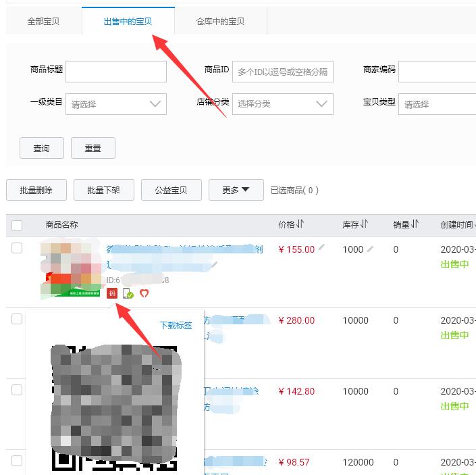476x475 pixels.
Task: Click the mobile phone check icon
Action: (128, 293)
